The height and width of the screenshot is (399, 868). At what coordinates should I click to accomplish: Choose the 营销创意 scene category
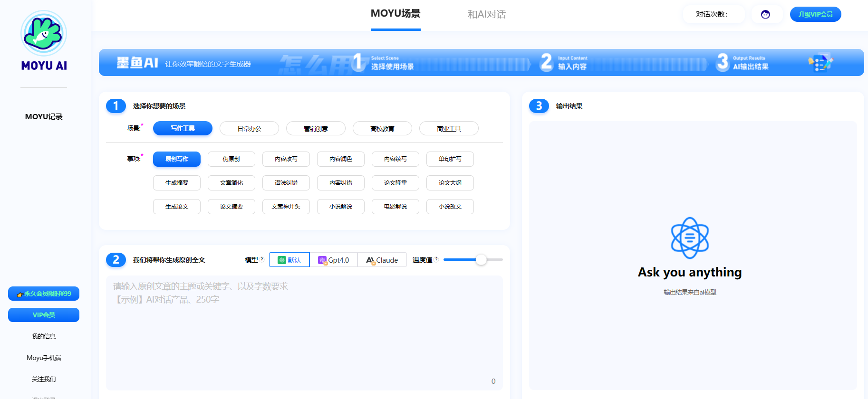coord(316,129)
